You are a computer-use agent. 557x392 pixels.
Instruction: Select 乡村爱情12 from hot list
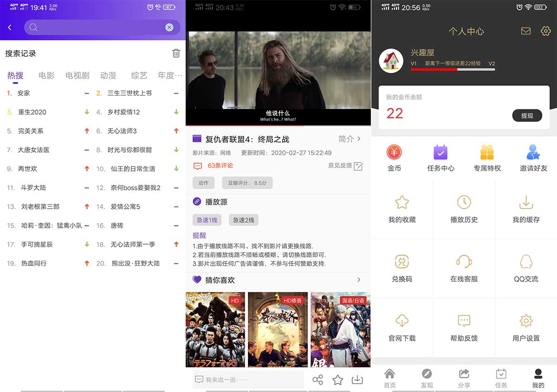[x=123, y=112]
